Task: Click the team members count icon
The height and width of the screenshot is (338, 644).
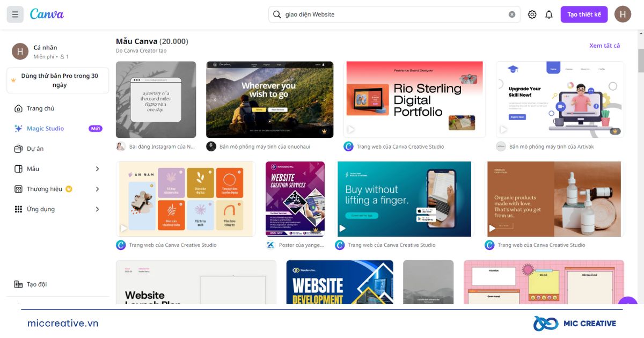Action: 62,56
